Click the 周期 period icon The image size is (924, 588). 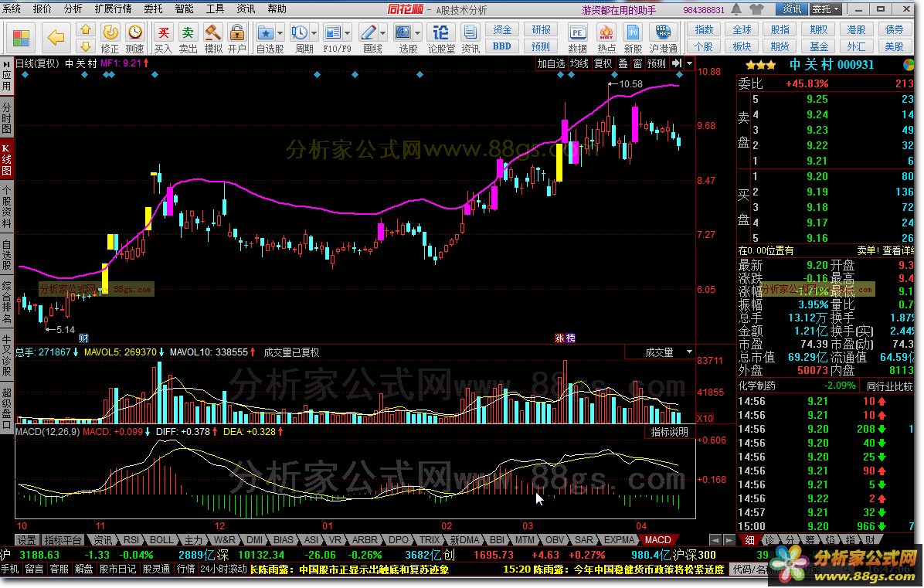pos(299,32)
